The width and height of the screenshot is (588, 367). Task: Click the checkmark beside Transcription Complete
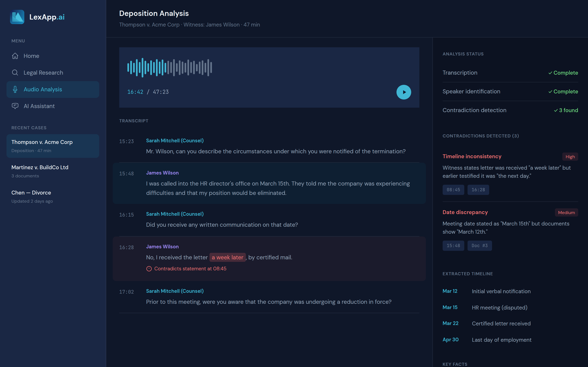[x=550, y=73]
